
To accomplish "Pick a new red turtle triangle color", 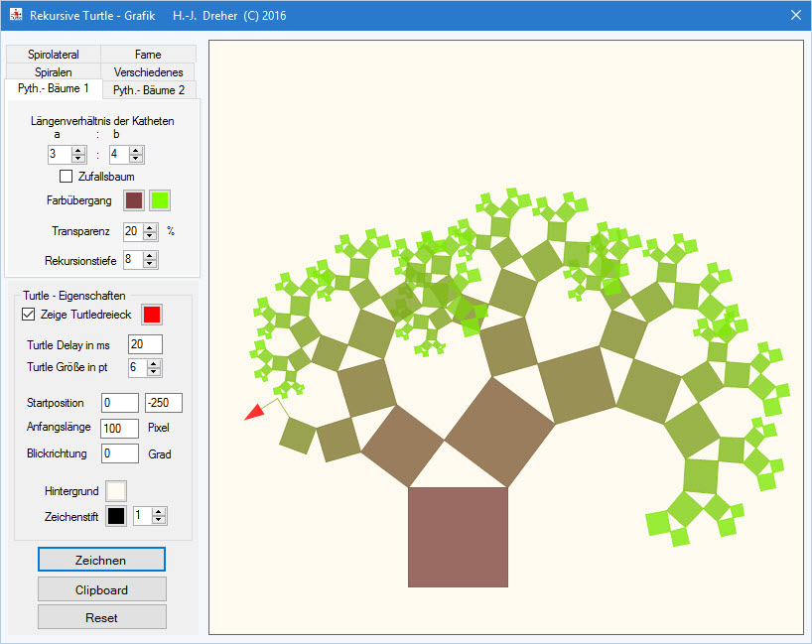I will pos(151,315).
